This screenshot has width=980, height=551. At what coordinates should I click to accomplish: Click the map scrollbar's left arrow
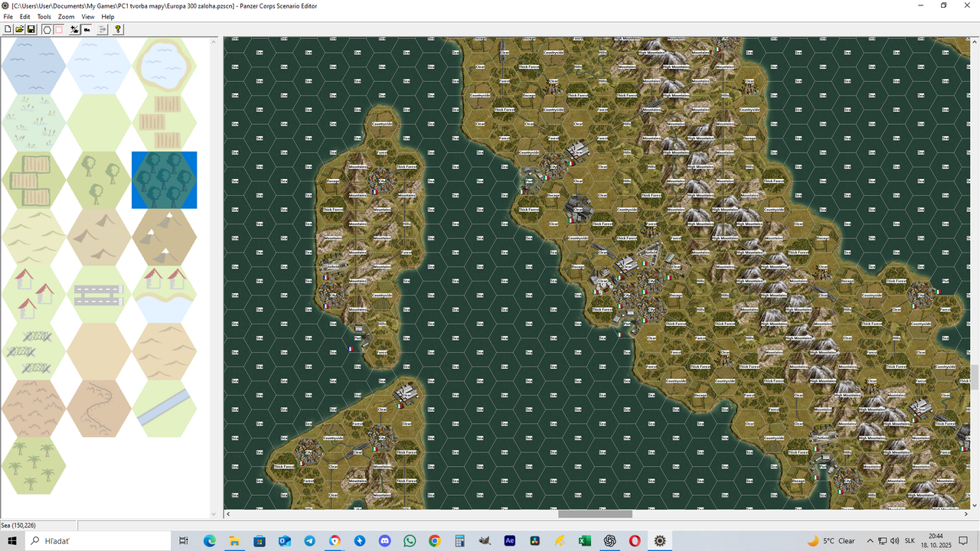(x=228, y=514)
